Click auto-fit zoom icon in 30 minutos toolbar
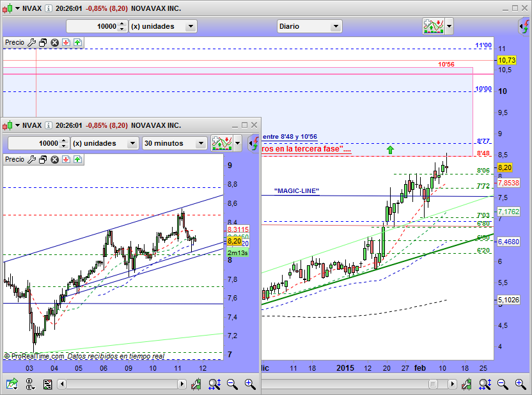 point(214,384)
